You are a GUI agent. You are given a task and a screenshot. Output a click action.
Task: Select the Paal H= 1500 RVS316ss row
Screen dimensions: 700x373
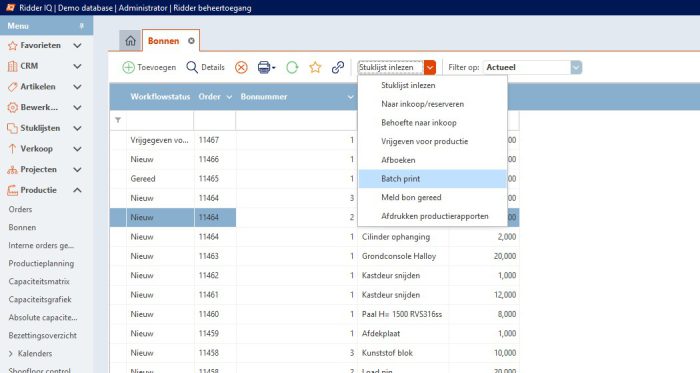point(314,314)
